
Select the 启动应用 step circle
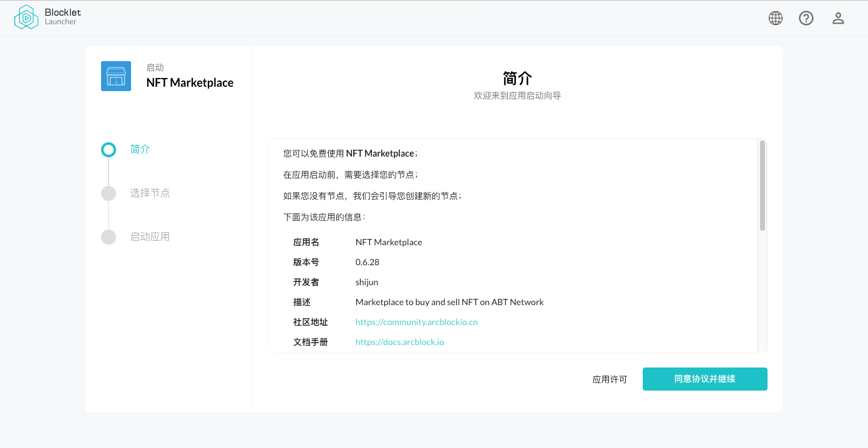(109, 237)
